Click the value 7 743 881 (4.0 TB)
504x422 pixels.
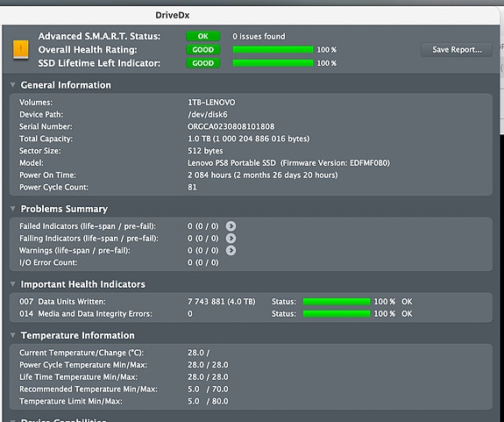222,302
